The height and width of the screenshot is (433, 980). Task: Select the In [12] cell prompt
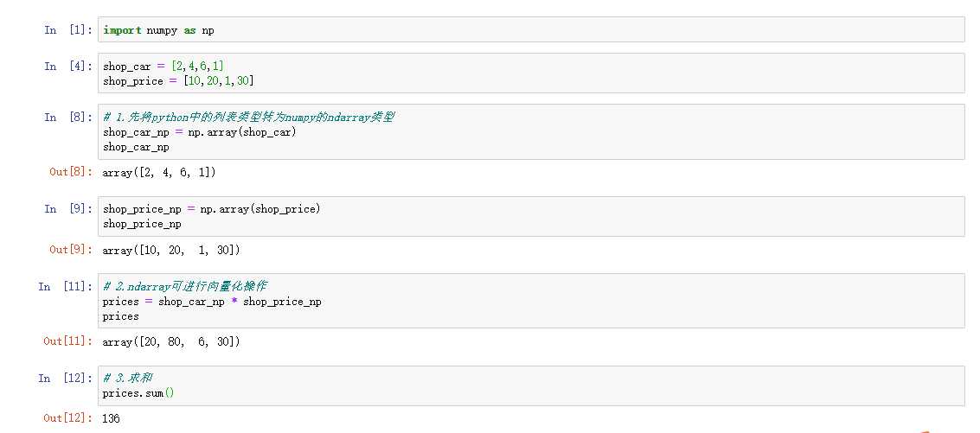click(x=64, y=379)
